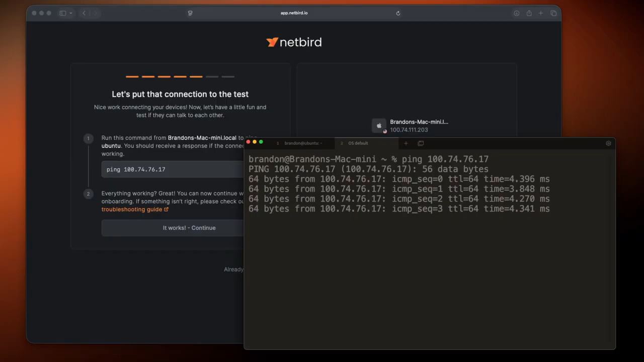The height and width of the screenshot is (362, 644).
Task: Open the Safari Downloads icon
Action: pyautogui.click(x=516, y=13)
